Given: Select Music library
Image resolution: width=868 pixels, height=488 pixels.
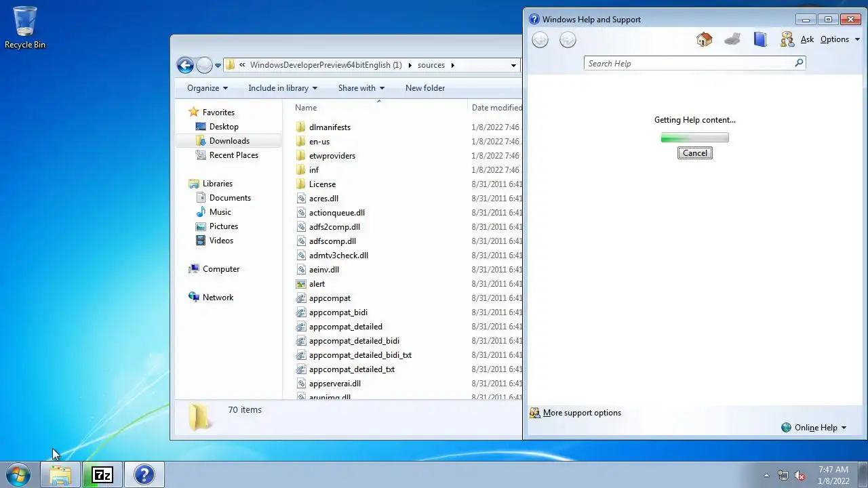Looking at the screenshot, I should (x=220, y=211).
